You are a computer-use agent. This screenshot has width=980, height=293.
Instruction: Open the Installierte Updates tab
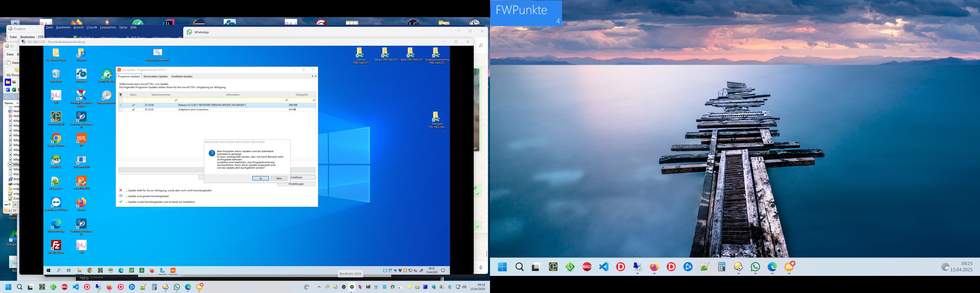pos(182,77)
